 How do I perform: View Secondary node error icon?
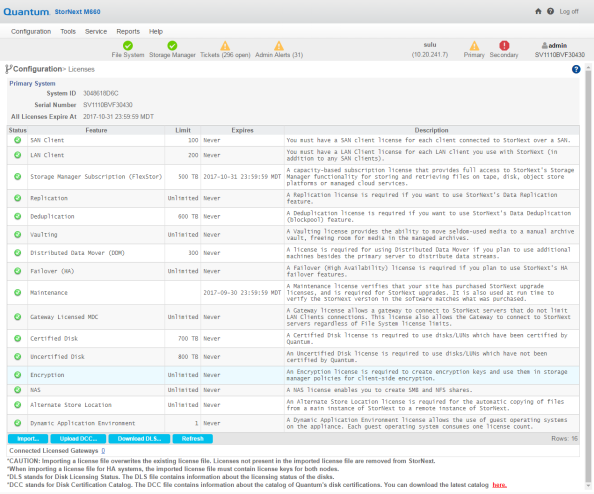tap(504, 45)
